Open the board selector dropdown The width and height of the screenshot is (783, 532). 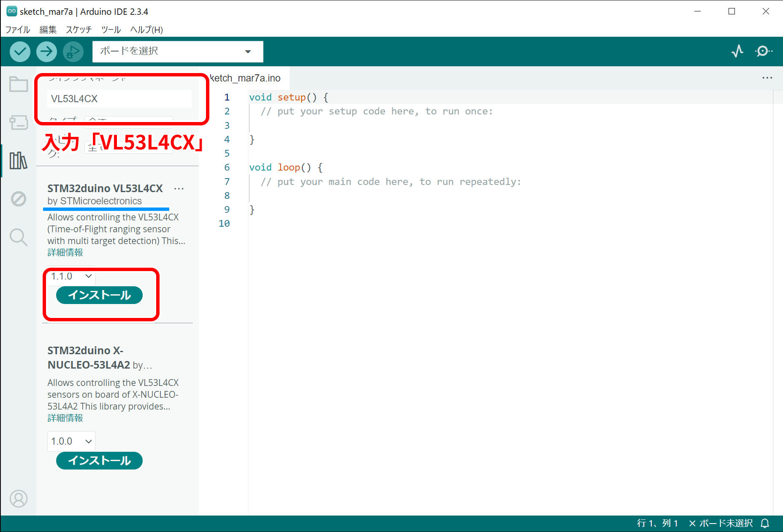pyautogui.click(x=178, y=52)
